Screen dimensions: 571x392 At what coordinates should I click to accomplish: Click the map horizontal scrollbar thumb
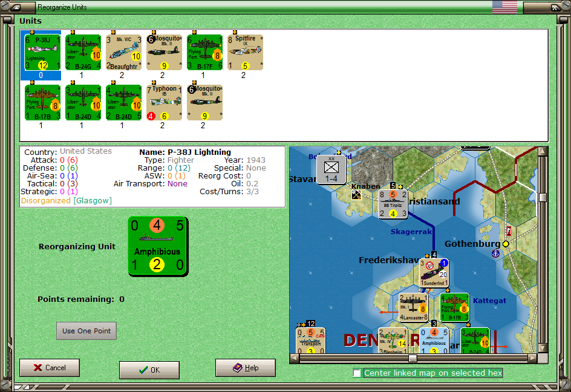413,359
